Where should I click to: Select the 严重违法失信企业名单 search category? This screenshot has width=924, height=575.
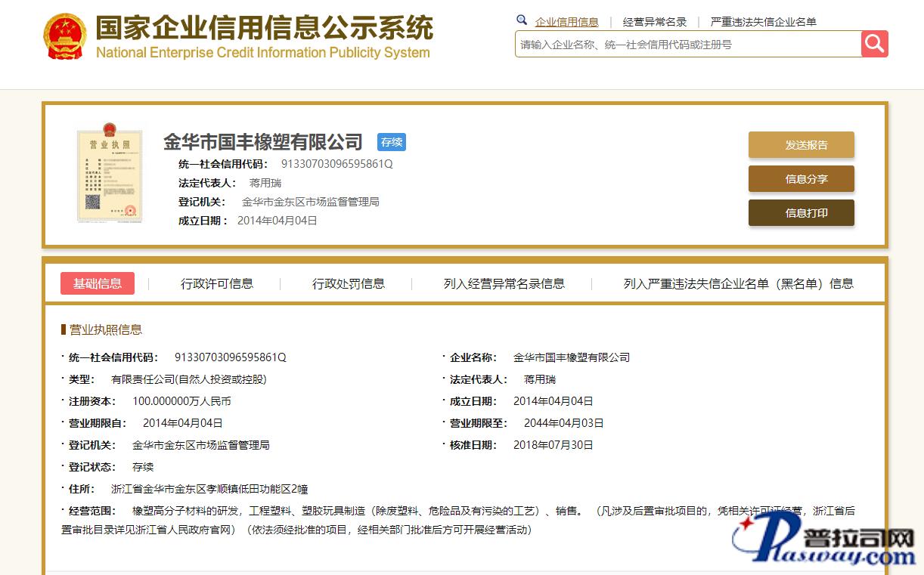(x=763, y=22)
